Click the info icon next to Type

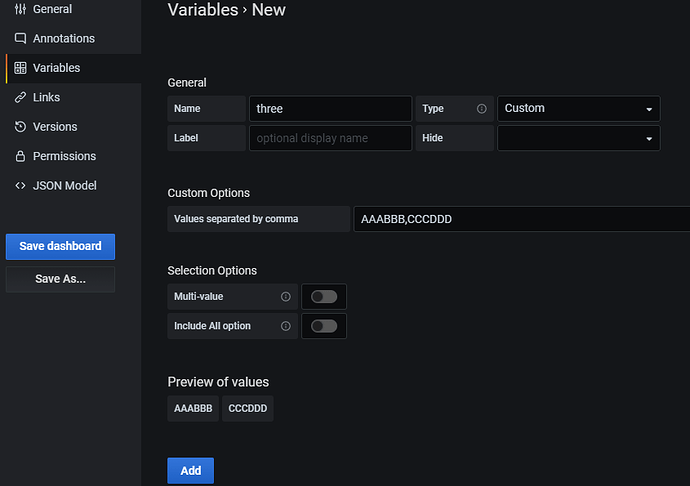tap(481, 109)
